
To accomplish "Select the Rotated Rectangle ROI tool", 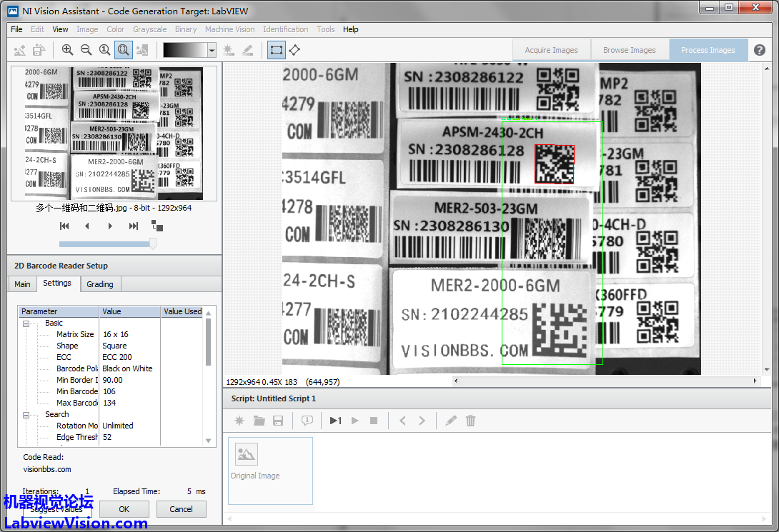I will pos(294,50).
